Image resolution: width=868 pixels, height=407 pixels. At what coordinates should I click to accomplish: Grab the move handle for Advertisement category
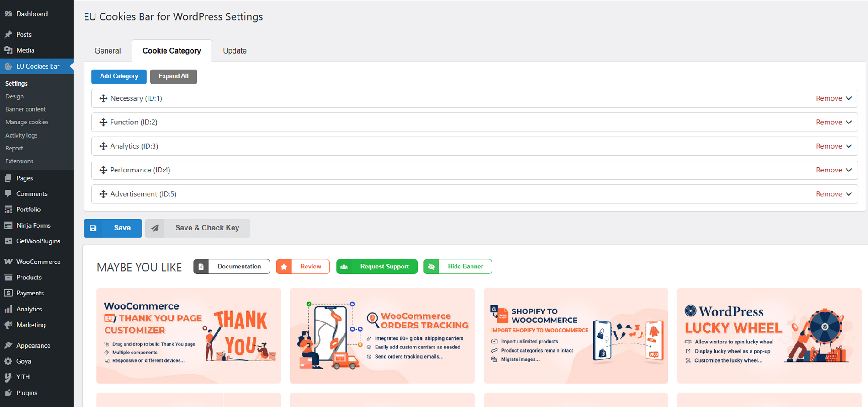coord(103,194)
